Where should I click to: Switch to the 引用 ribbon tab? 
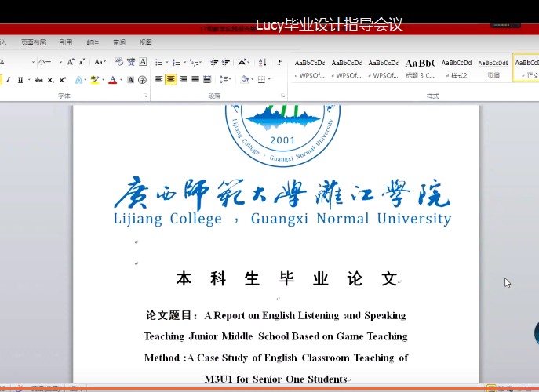pyautogui.click(x=66, y=42)
